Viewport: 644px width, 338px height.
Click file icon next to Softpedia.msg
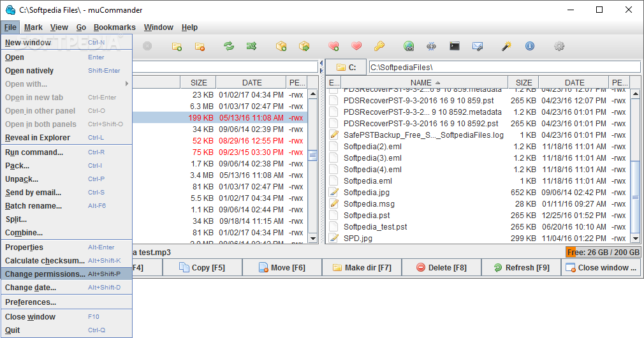coord(334,203)
